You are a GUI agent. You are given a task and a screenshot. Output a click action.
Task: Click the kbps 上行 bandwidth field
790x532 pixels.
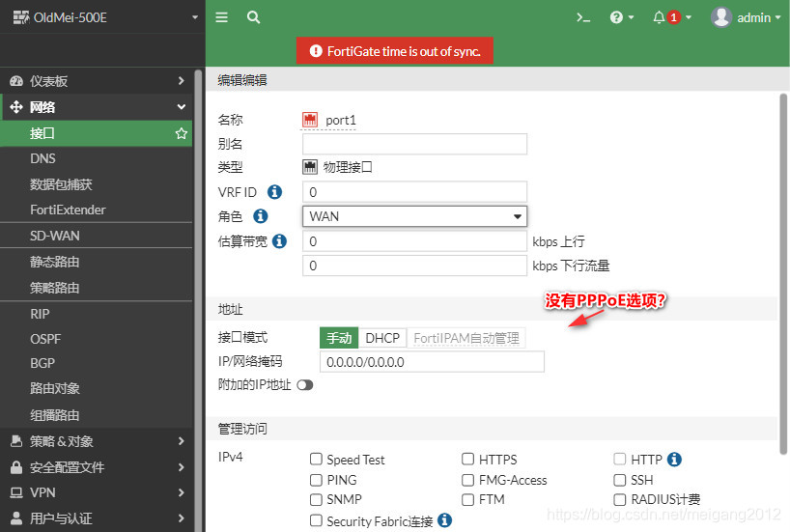(x=414, y=241)
